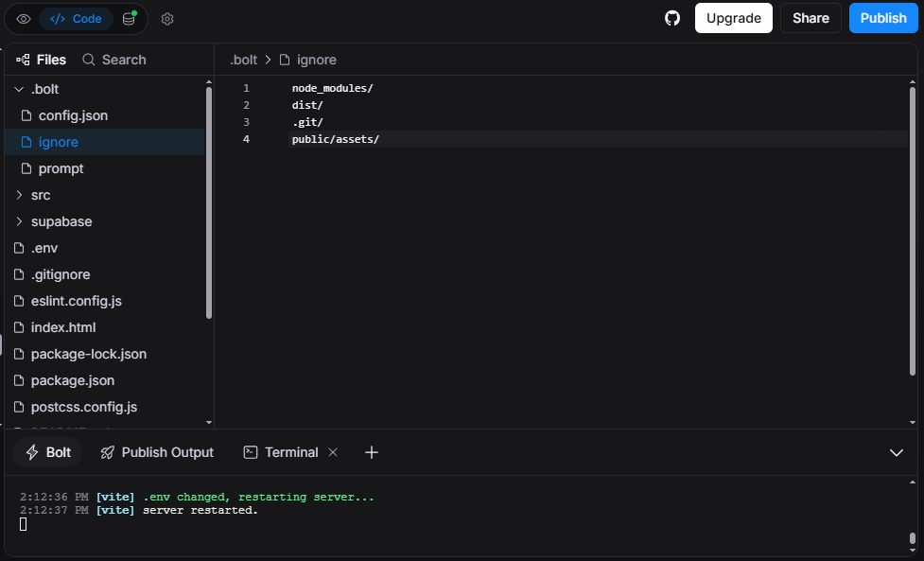Click the terminal scroll up arrow
924x561 pixels.
pyautogui.click(x=913, y=482)
